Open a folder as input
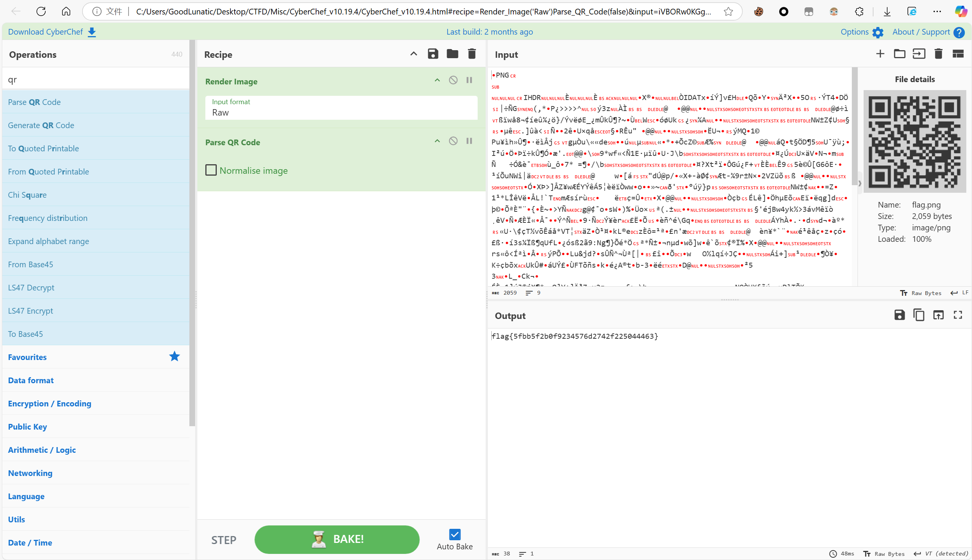972x560 pixels. [899, 54]
